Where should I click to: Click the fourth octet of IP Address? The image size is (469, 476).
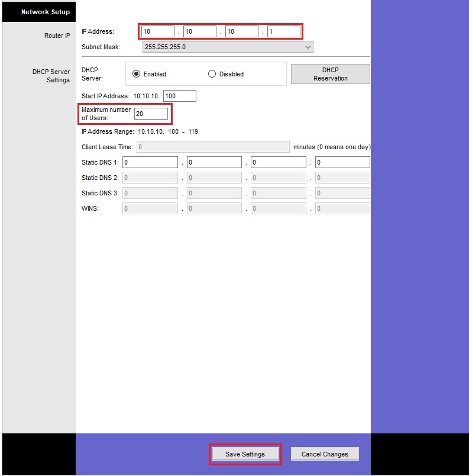click(x=284, y=31)
